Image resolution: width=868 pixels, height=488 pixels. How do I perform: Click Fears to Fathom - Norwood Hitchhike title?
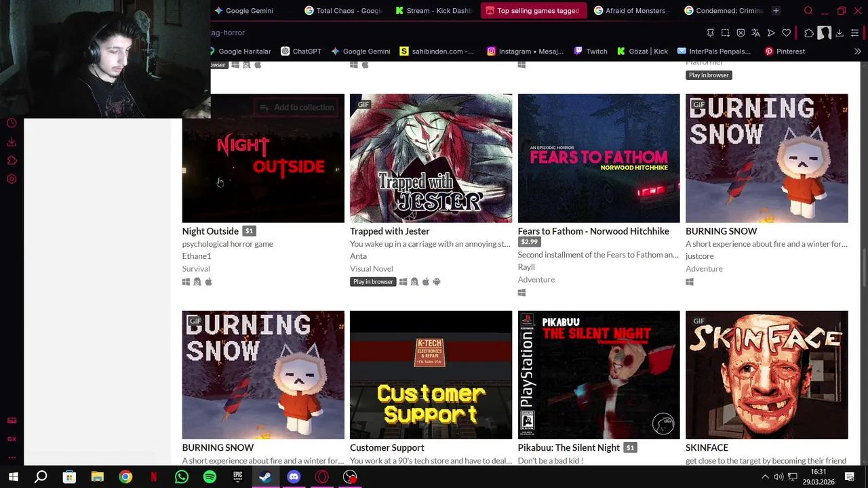[x=593, y=231]
